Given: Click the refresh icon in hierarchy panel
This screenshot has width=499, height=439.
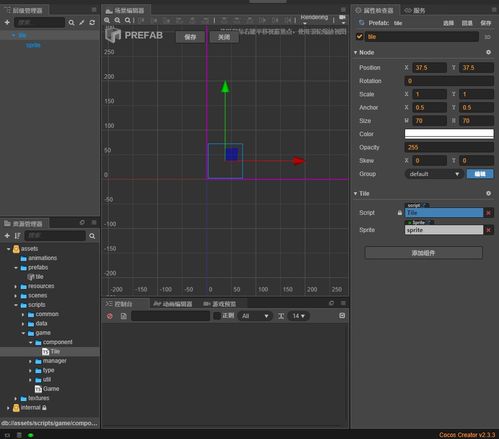Looking at the screenshot, I should point(92,22).
